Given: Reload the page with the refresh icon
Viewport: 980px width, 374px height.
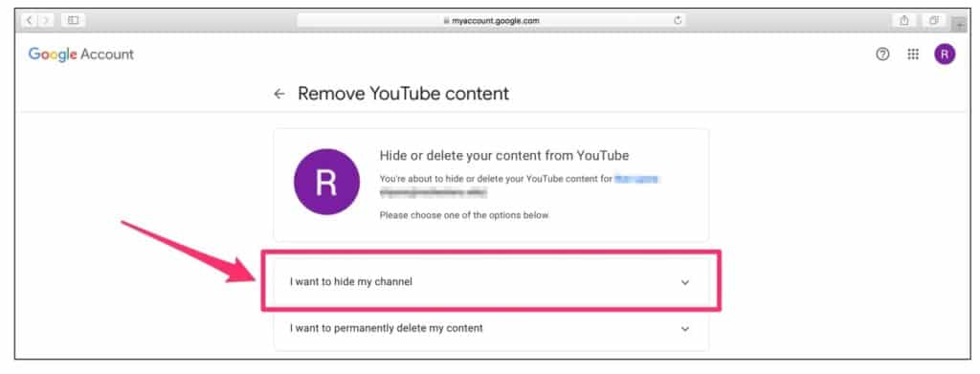Looking at the screenshot, I should (x=677, y=21).
